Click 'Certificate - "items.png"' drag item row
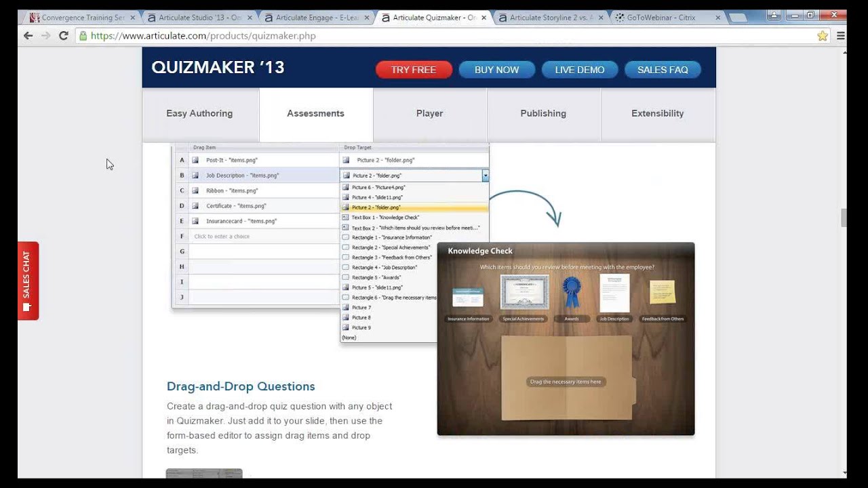This screenshot has height=488, width=868. pyautogui.click(x=264, y=205)
